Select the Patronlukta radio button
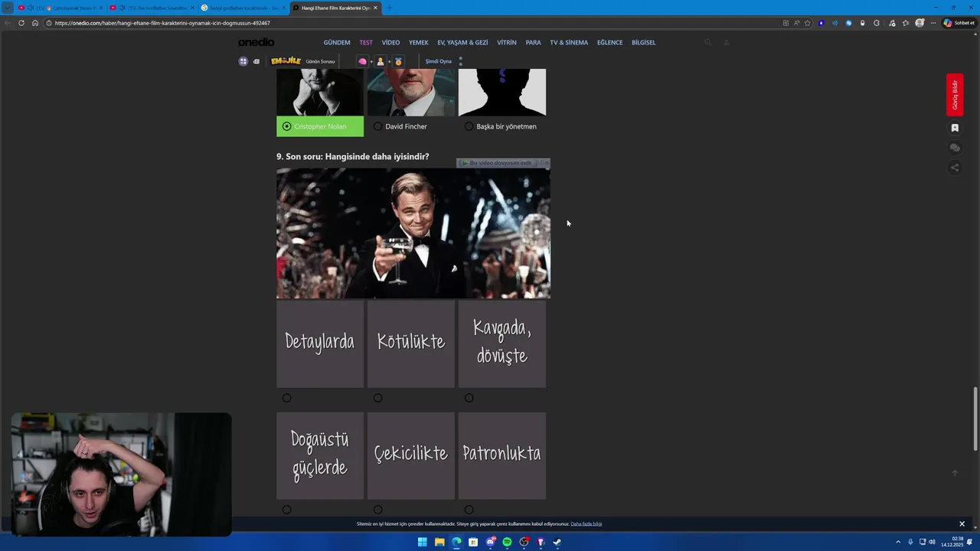The height and width of the screenshot is (551, 980). coord(469,510)
